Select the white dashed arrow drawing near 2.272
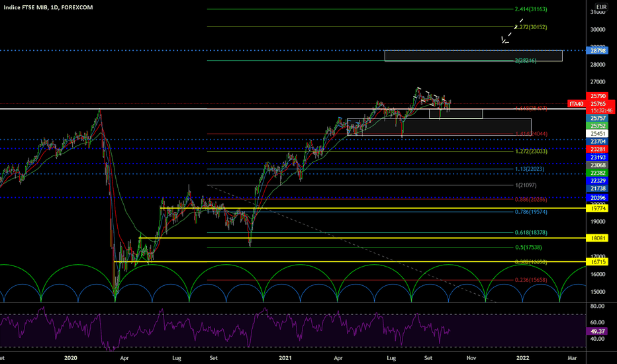 click(x=512, y=30)
